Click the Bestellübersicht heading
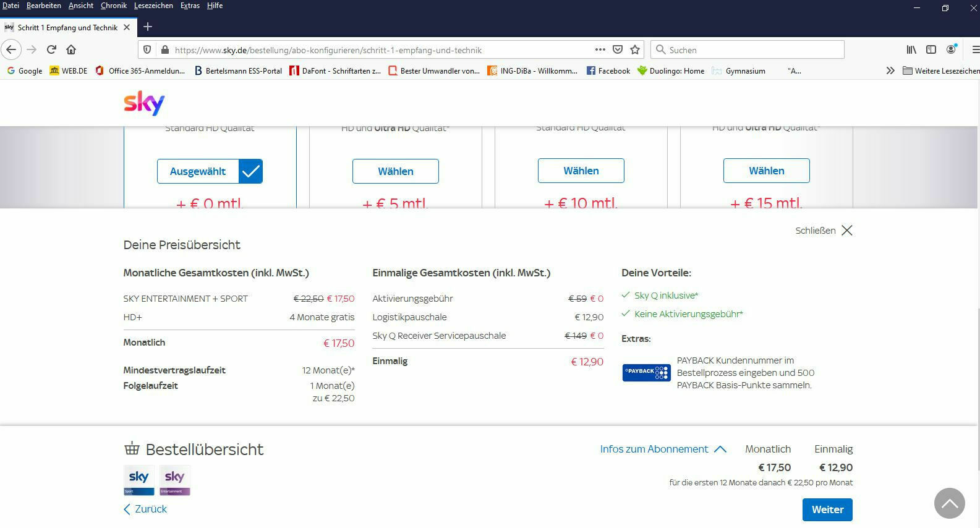This screenshot has width=980, height=528. pyautogui.click(x=205, y=449)
